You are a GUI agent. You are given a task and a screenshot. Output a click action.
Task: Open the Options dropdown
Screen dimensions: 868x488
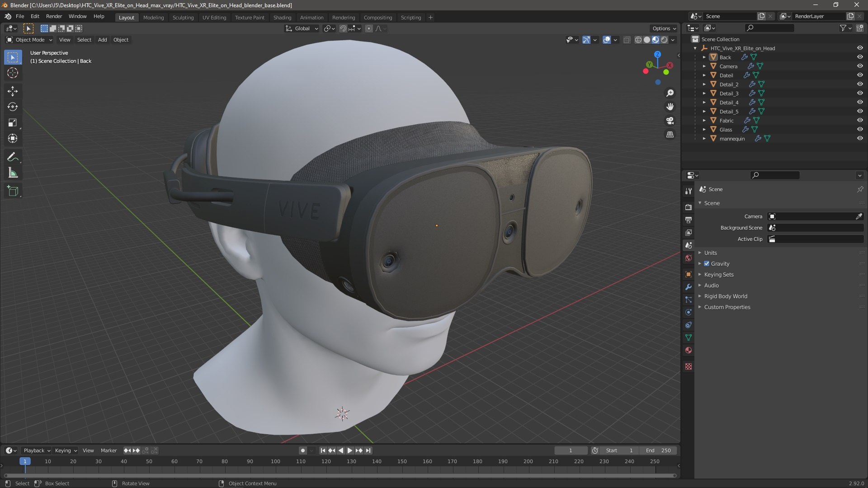click(x=664, y=28)
